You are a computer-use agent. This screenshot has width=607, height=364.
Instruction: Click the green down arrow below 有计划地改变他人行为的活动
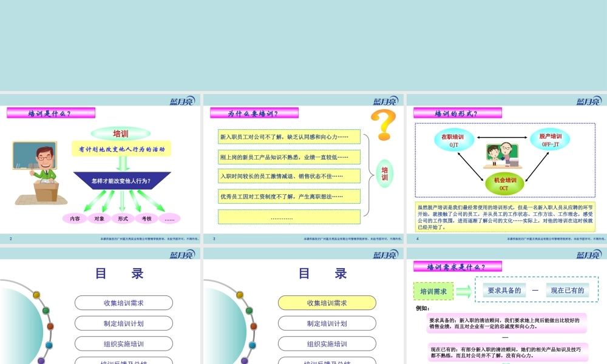(123, 164)
